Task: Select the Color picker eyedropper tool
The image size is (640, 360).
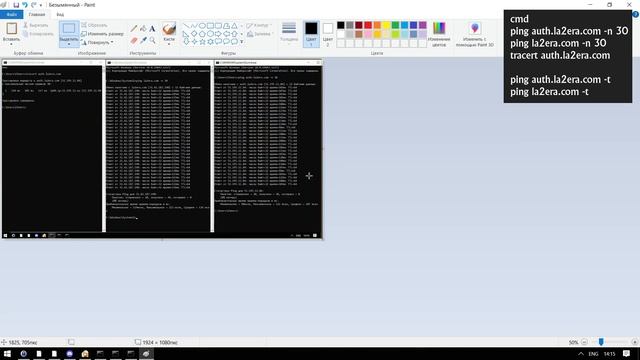Action: click(x=143, y=40)
